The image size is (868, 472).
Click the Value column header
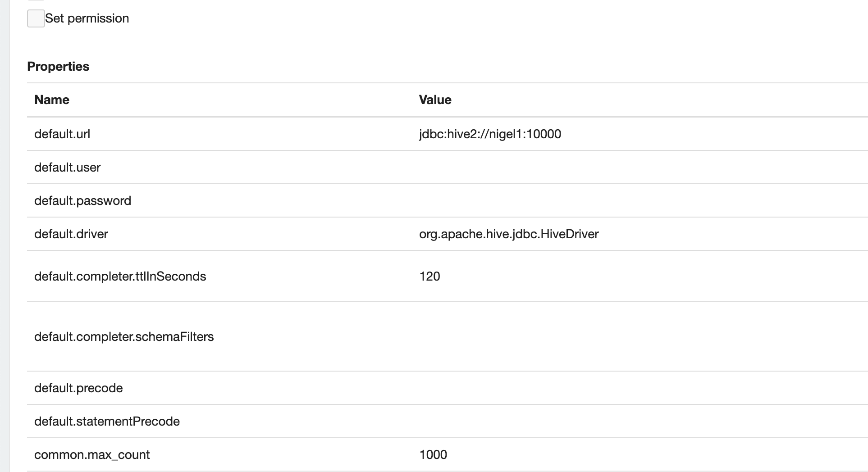[x=435, y=100]
